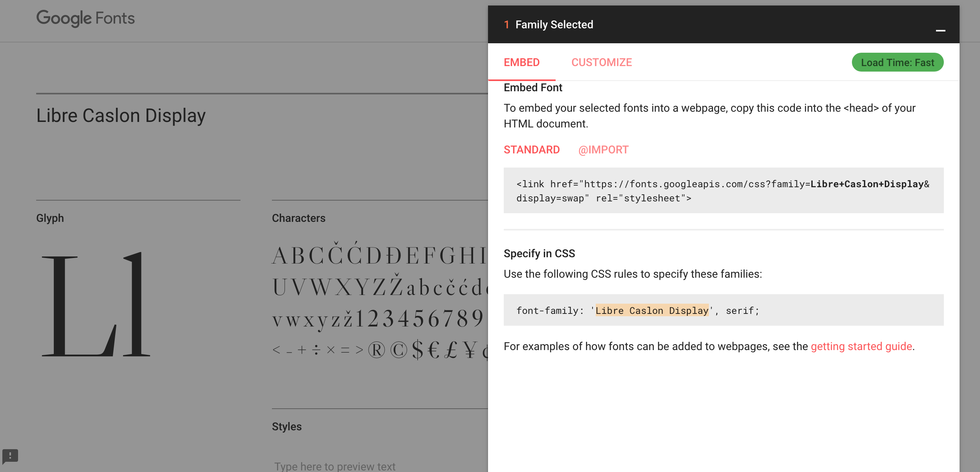Click the link href embed code block

click(x=723, y=191)
